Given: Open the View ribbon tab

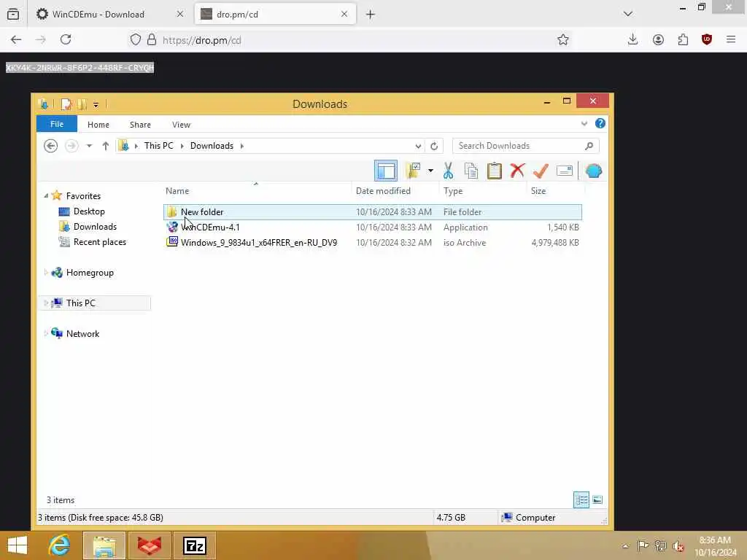Looking at the screenshot, I should point(181,124).
